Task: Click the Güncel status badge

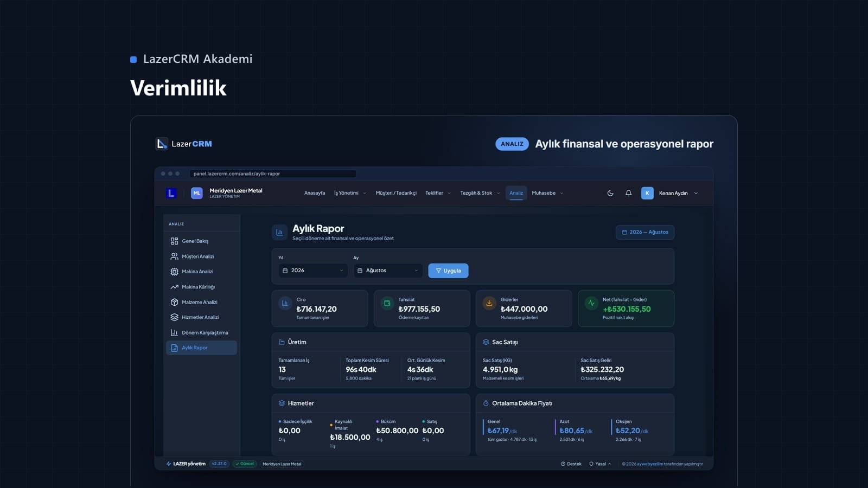Action: pos(245,464)
